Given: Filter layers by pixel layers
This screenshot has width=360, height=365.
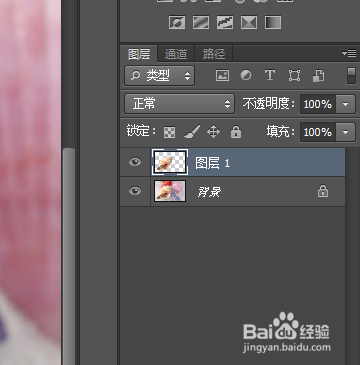Looking at the screenshot, I should (x=222, y=75).
